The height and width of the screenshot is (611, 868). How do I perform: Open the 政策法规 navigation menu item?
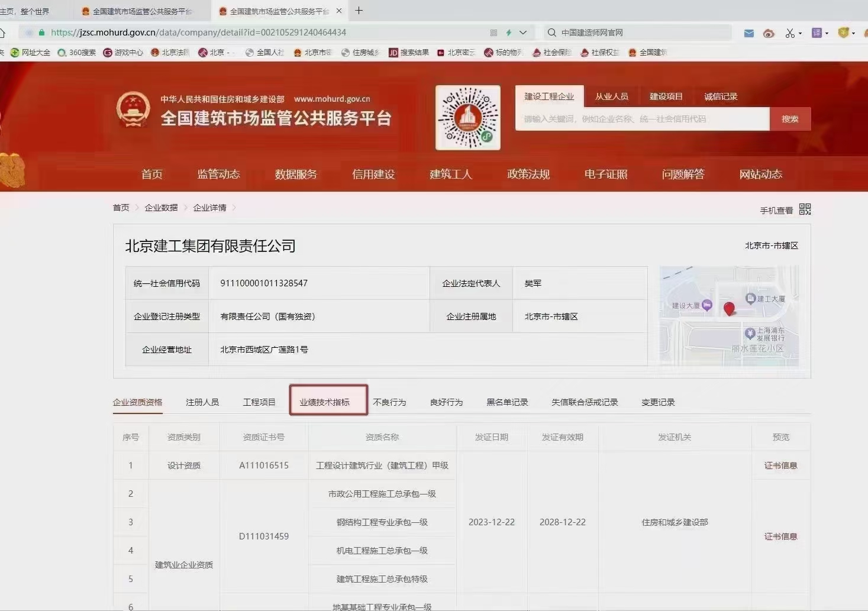(x=528, y=174)
